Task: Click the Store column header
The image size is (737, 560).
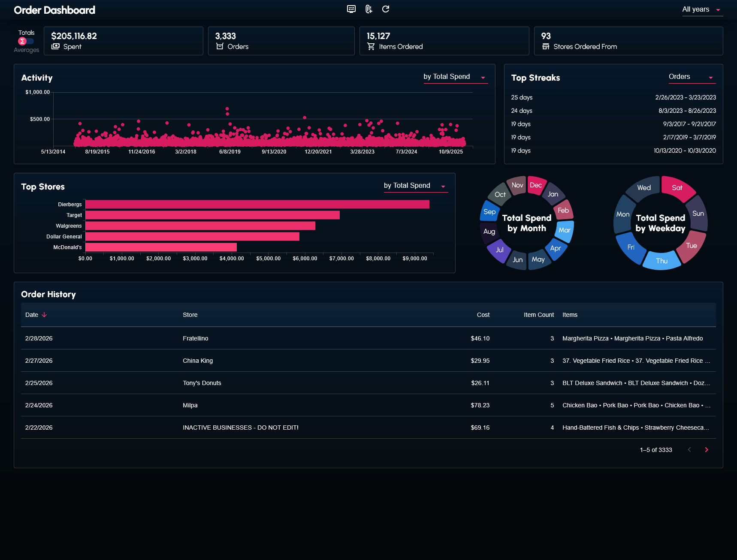Action: click(190, 315)
